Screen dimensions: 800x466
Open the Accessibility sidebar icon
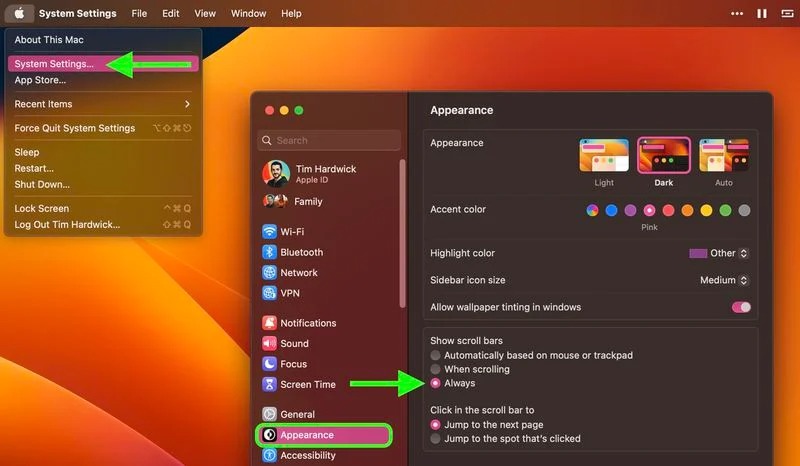click(269, 455)
